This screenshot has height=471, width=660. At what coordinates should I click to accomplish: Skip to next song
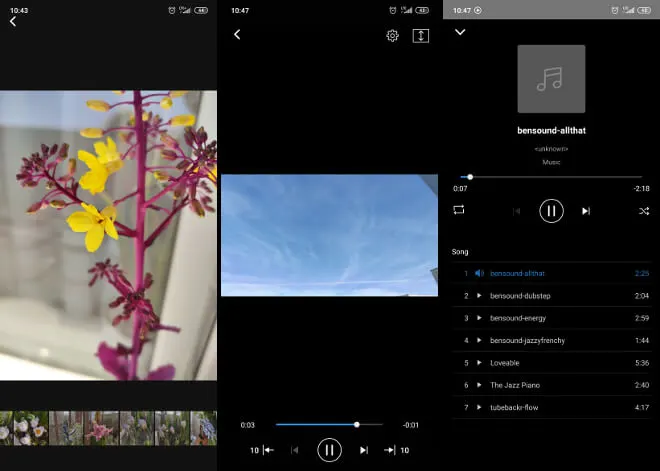tap(586, 211)
